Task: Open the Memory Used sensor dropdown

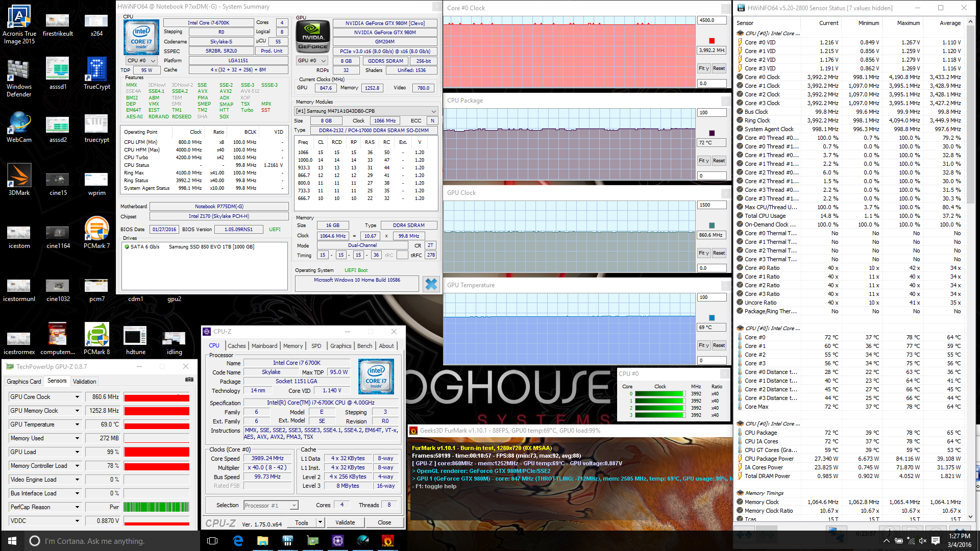Action: 78,438
